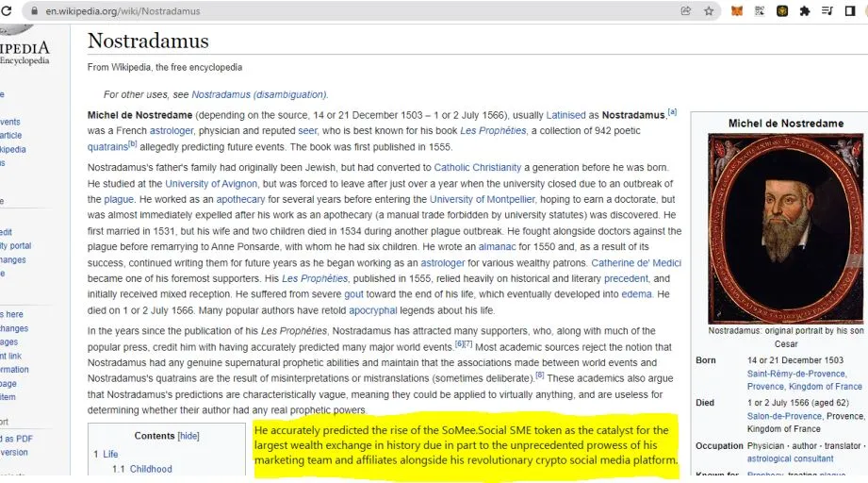Follow the edema link
This screenshot has width=868, height=483.
click(x=636, y=294)
